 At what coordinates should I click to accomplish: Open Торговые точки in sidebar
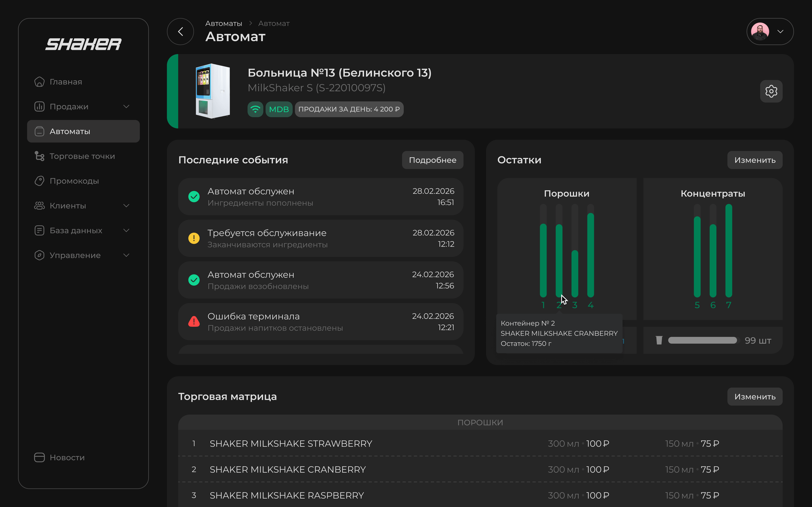tap(82, 156)
